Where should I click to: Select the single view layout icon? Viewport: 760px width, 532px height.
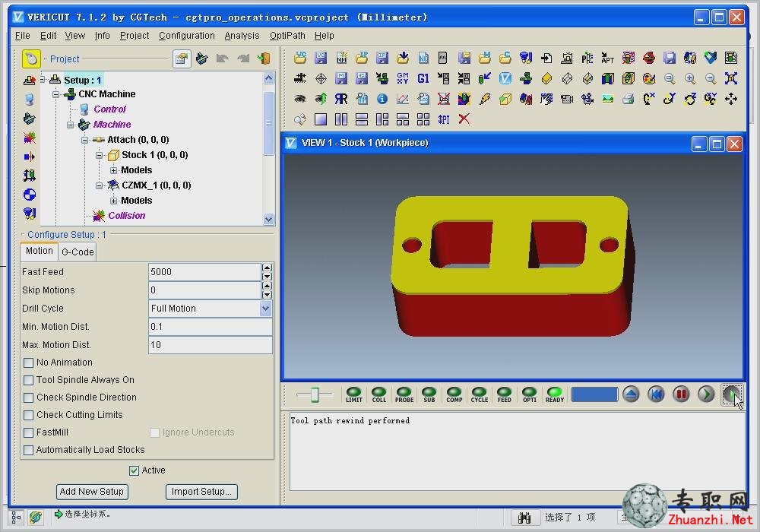tap(321, 119)
